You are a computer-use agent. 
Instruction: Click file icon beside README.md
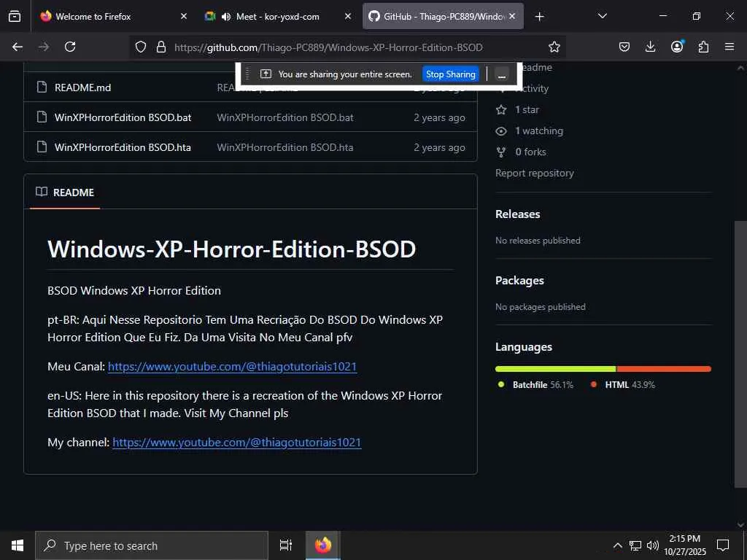[x=42, y=87]
